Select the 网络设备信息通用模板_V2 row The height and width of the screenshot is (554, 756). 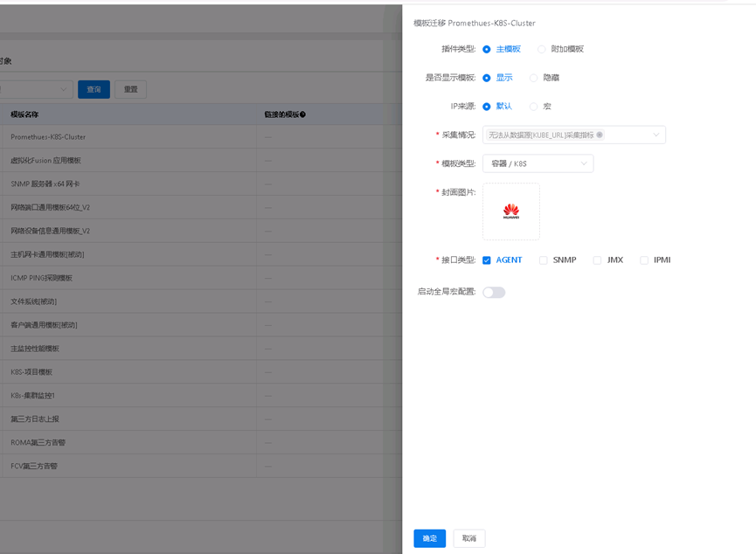tap(200, 231)
